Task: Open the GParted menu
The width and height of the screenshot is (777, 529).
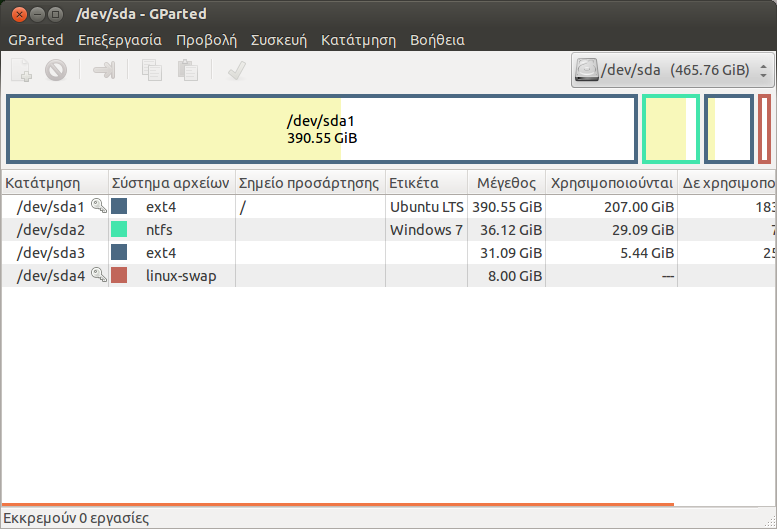Action: point(35,40)
